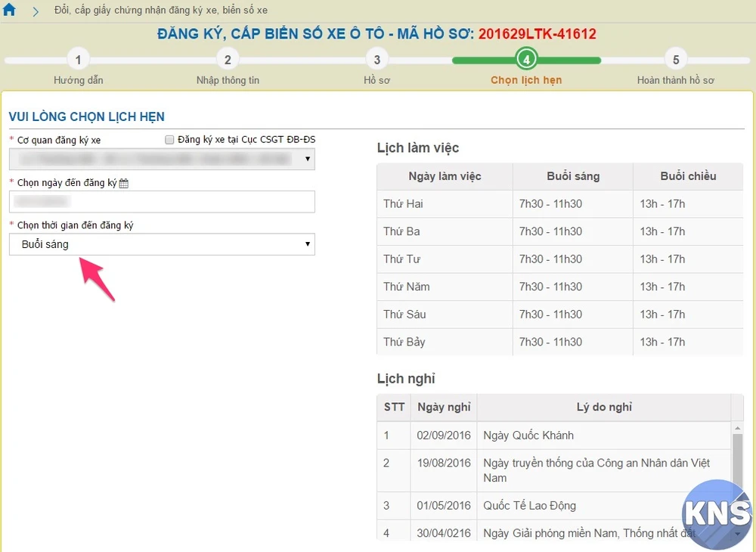Click the home icon in breadcrumb

pos(10,11)
